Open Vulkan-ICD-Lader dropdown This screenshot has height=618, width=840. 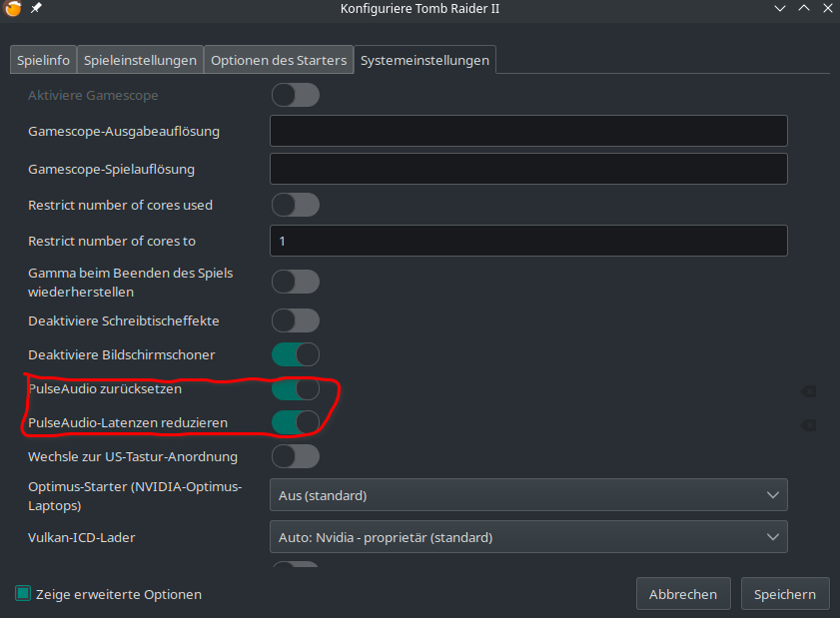click(528, 537)
